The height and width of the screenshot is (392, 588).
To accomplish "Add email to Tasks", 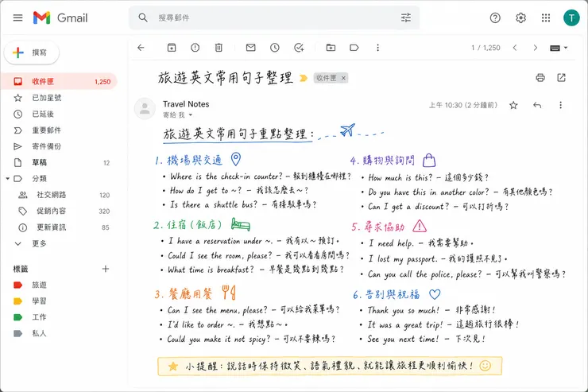I will tap(299, 48).
